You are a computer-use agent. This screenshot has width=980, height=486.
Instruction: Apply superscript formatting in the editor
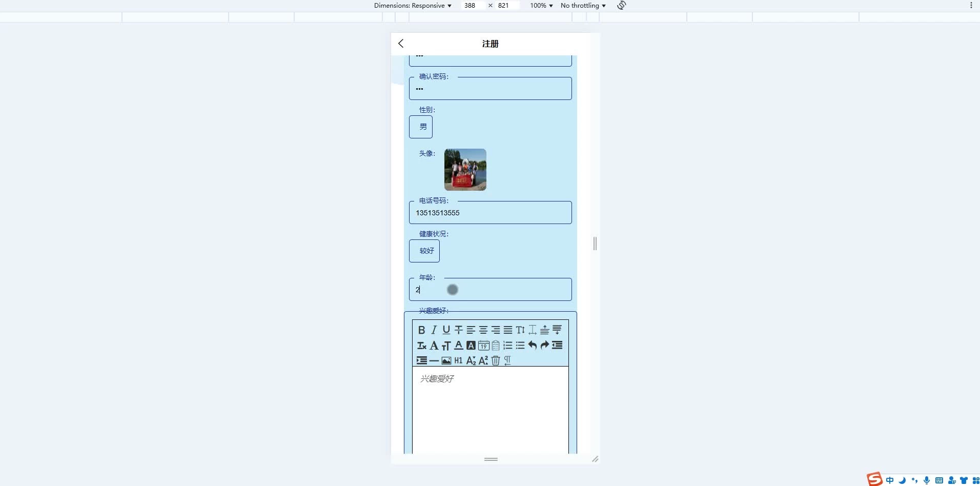point(483,360)
